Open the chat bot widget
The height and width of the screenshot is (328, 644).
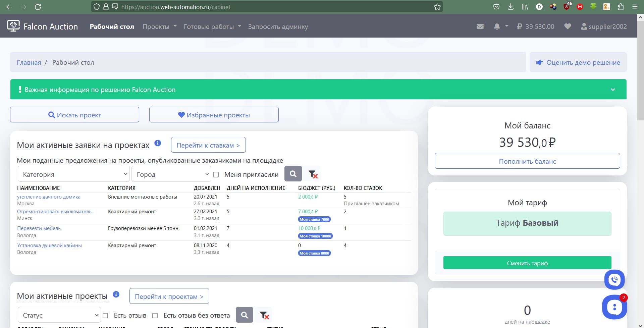pos(614,307)
